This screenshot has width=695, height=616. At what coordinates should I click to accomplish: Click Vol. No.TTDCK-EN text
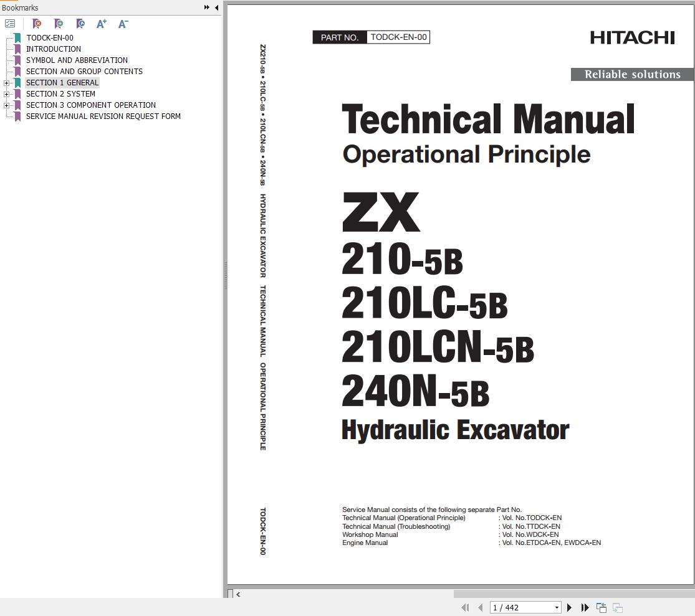pos(530,526)
